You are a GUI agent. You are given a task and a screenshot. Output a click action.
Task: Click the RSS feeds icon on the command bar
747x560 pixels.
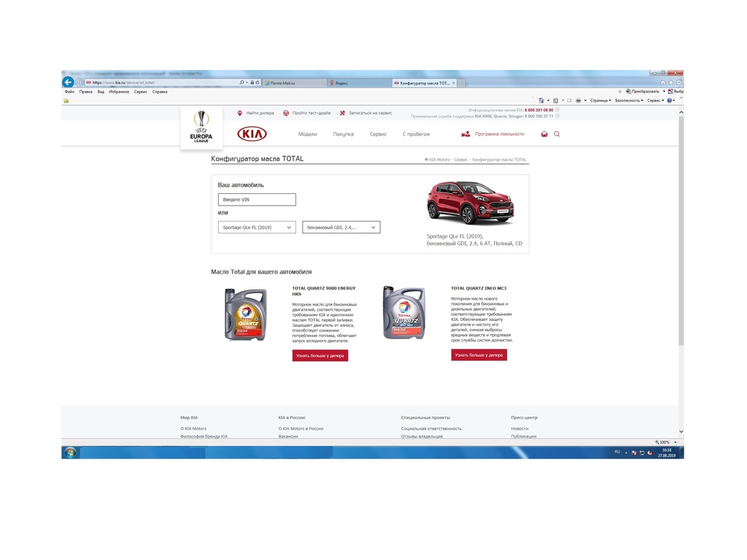tap(555, 101)
